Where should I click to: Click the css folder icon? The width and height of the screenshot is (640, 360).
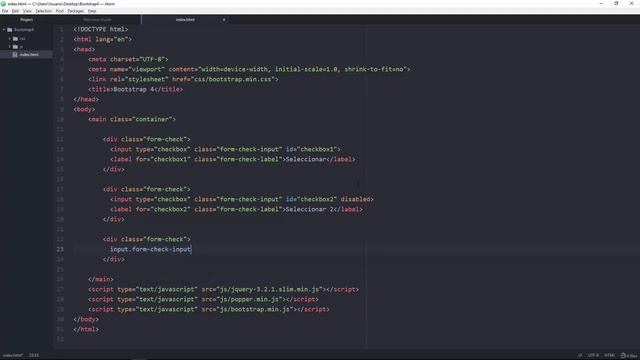pos(15,39)
